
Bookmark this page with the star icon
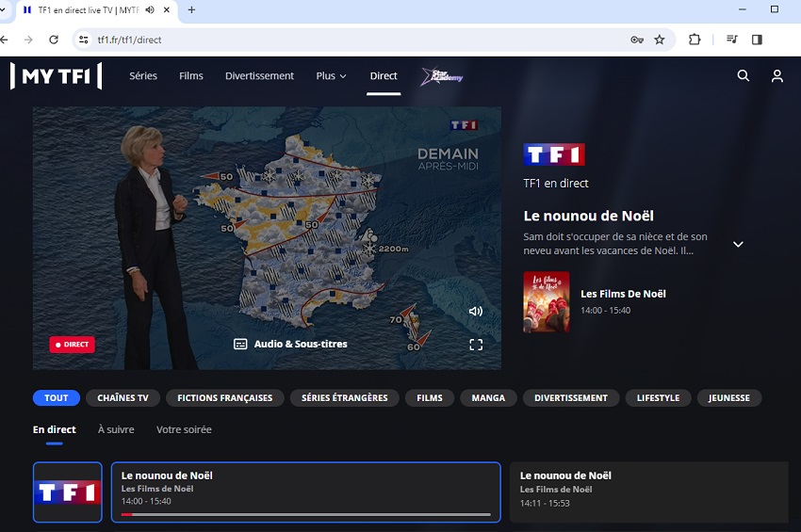point(660,40)
